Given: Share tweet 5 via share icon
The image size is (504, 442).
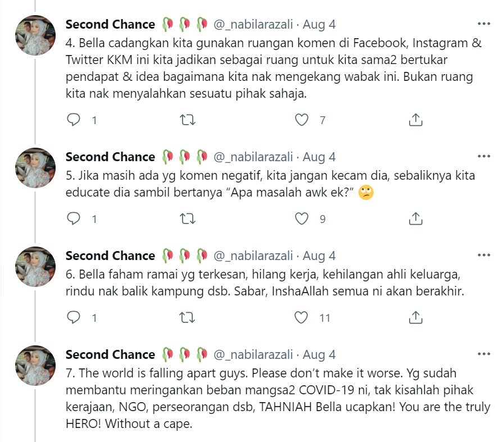Looking at the screenshot, I should 415,218.
